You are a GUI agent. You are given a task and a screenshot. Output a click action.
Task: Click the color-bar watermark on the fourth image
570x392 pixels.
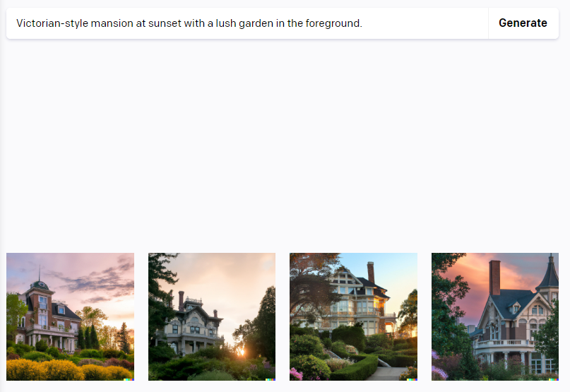click(x=553, y=379)
